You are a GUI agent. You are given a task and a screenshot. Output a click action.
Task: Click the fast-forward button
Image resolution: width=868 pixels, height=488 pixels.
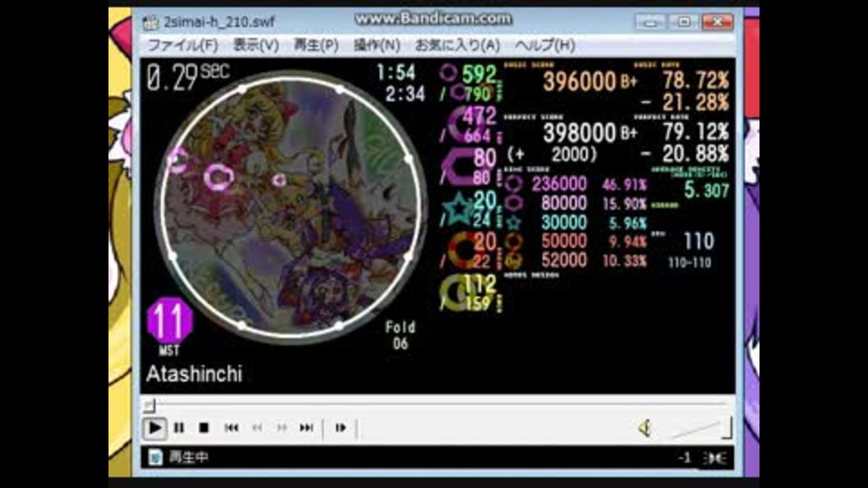coord(282,427)
